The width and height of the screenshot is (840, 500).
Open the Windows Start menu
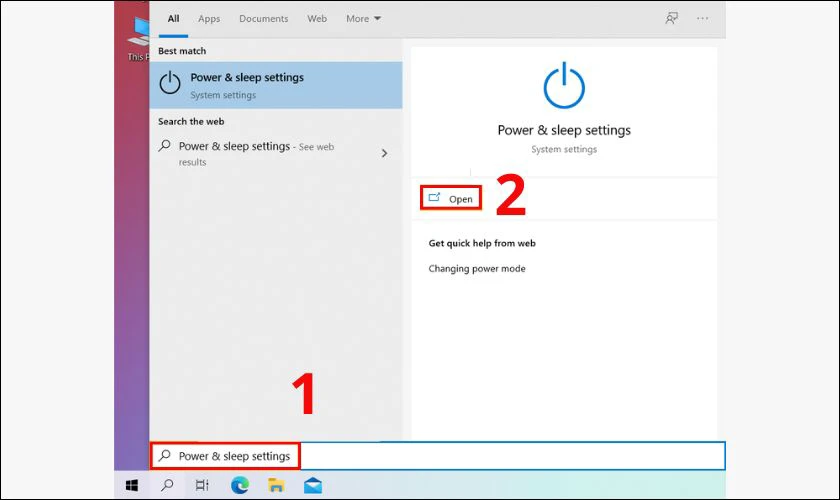coord(132,486)
